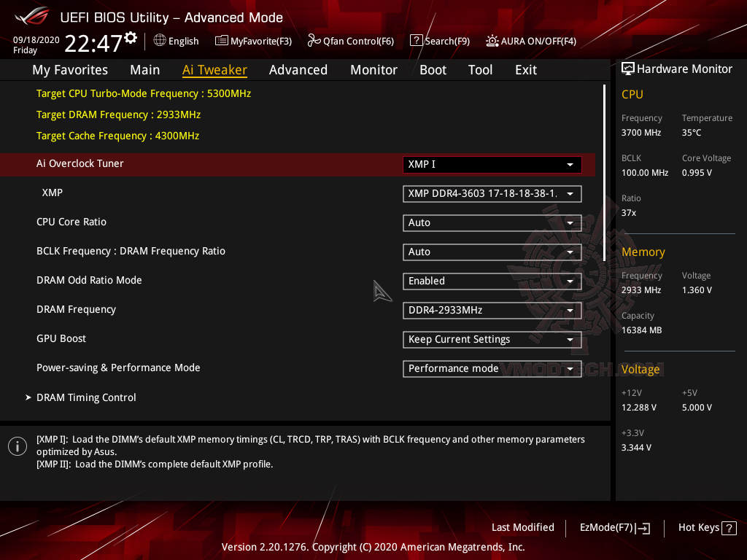Switch to the Monitor tab
747x560 pixels.
373,69
